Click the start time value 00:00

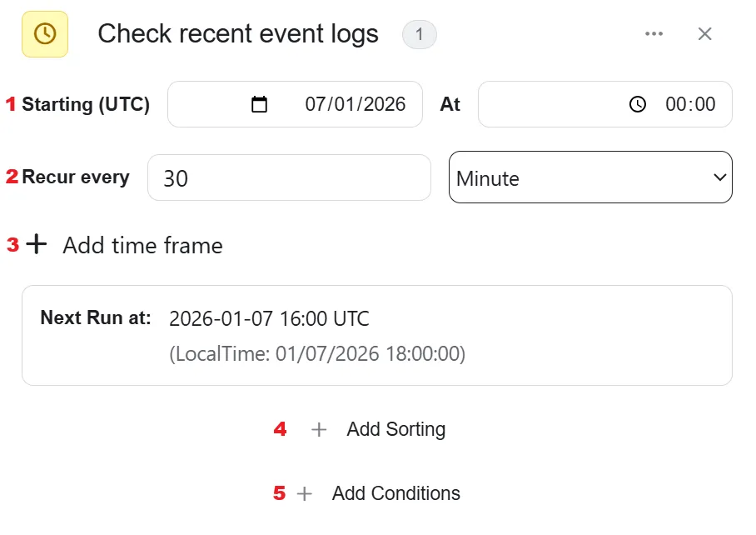coord(690,104)
